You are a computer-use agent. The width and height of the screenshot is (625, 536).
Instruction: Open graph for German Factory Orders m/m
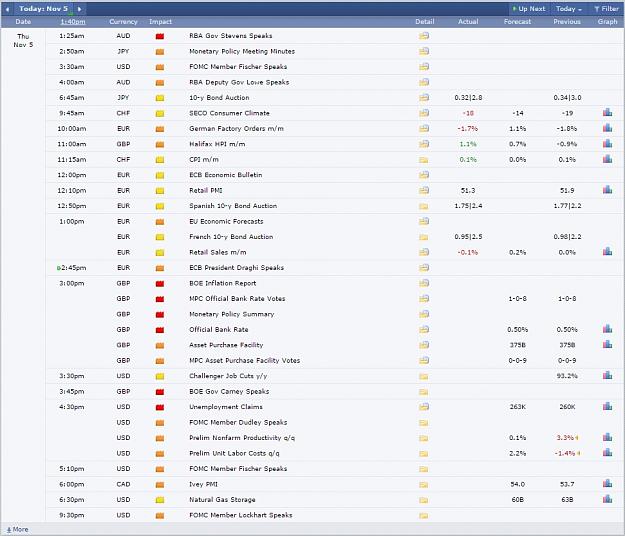pyautogui.click(x=607, y=128)
